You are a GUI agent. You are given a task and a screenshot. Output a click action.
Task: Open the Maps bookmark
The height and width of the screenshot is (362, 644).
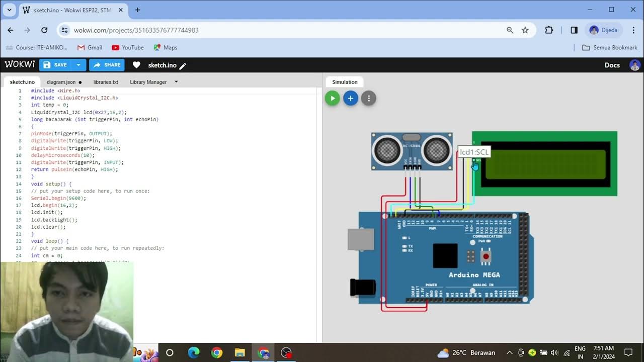tap(166, 47)
